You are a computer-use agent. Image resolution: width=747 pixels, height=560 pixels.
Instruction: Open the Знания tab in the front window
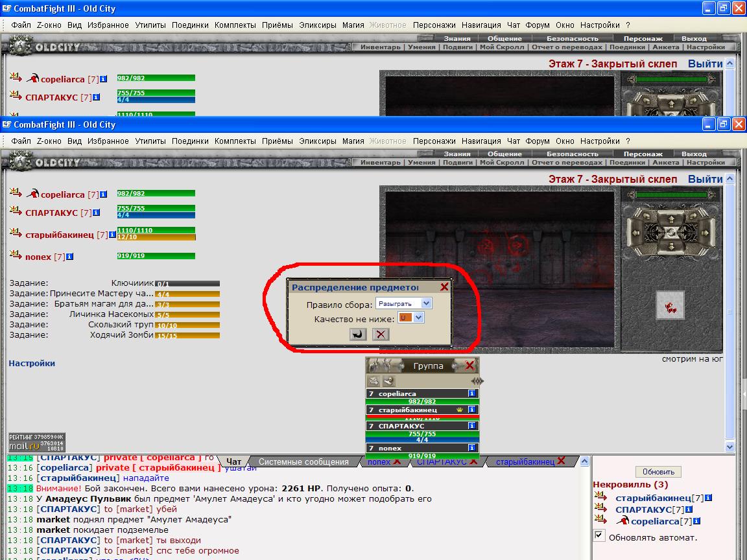(x=457, y=154)
